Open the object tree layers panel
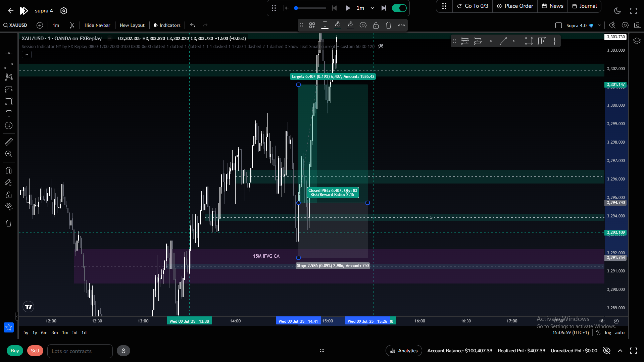 (x=637, y=41)
